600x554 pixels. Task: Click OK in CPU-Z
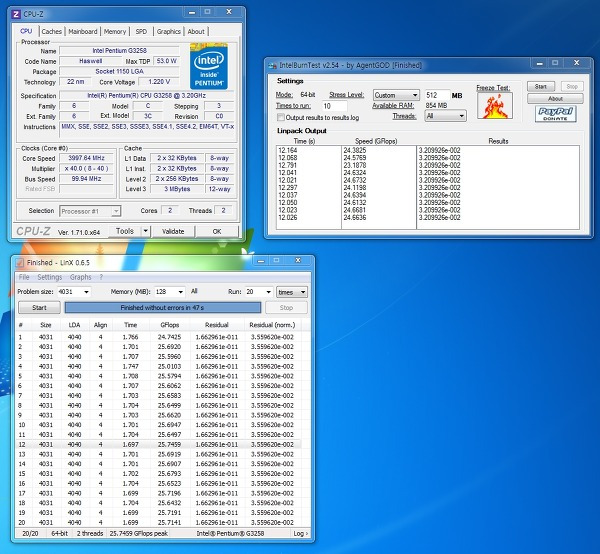click(217, 231)
